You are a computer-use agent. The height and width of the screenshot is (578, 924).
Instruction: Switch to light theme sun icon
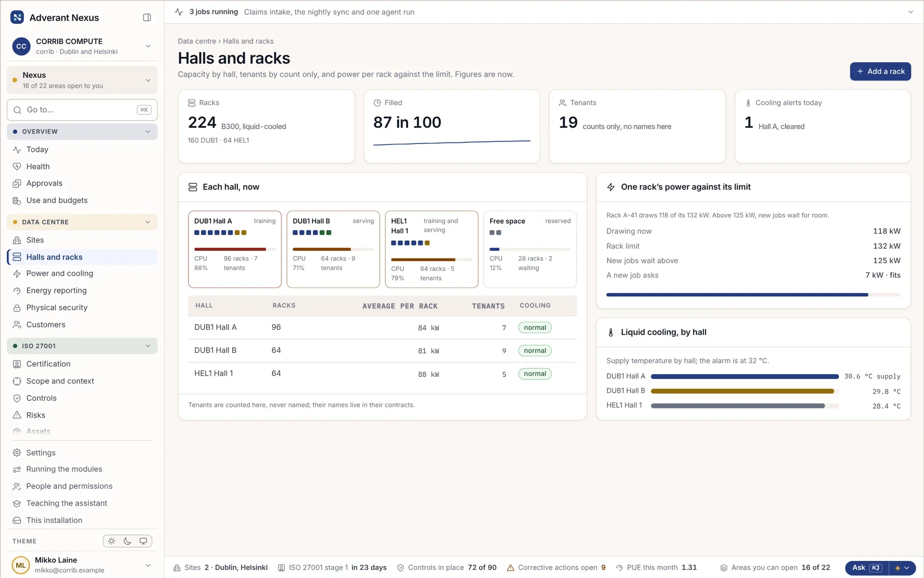111,541
